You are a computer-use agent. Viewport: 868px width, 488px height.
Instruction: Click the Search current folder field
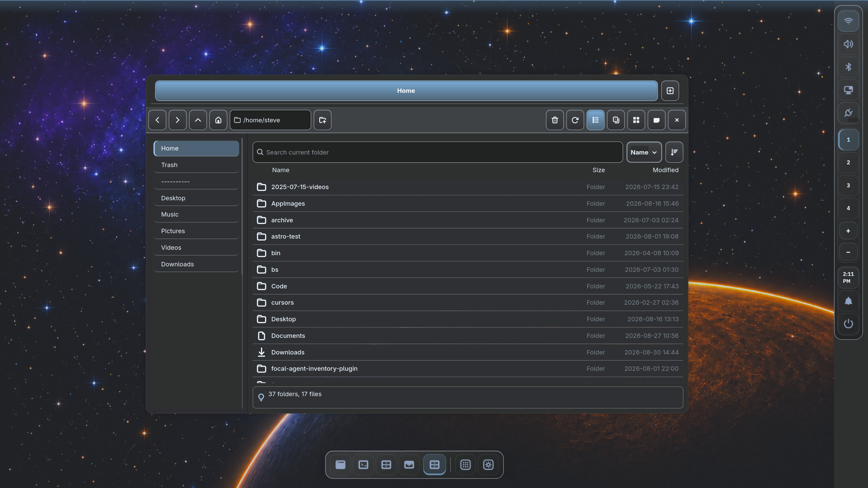pyautogui.click(x=437, y=152)
